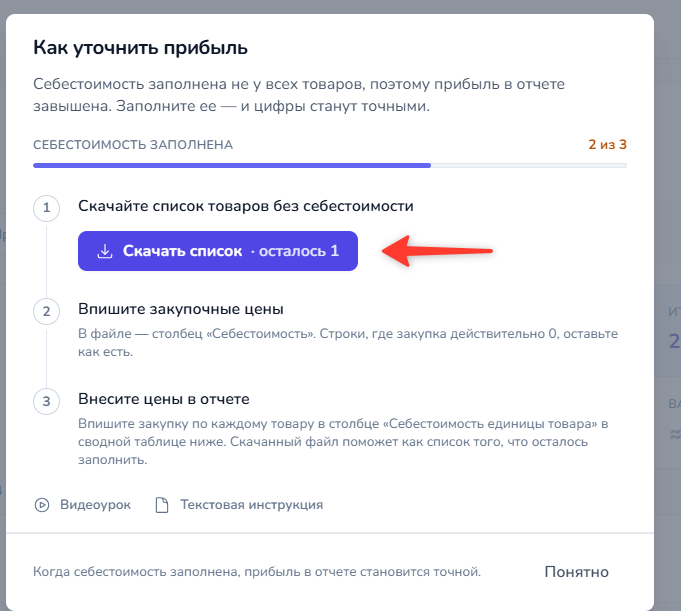Viewport: 681px width, 611px height.
Task: Select the step 3 circle marker
Action: pyautogui.click(x=46, y=401)
